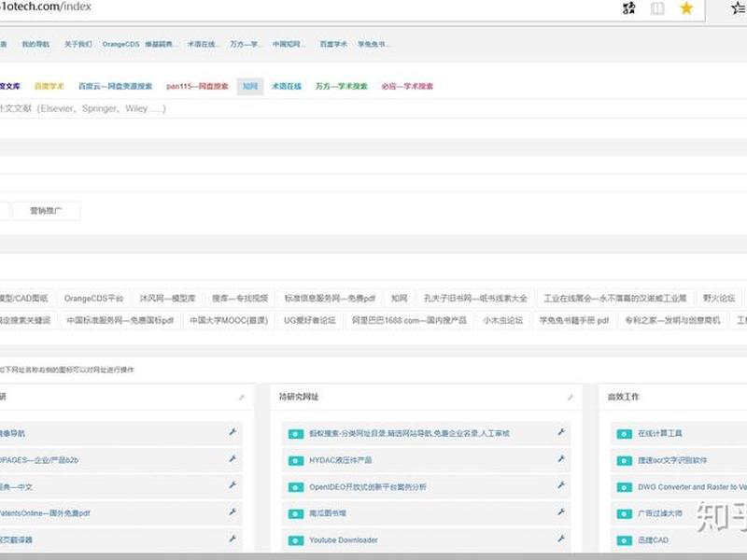
Task: Click the wrench icon beside 南瓜图书馆
Action: 561,511
